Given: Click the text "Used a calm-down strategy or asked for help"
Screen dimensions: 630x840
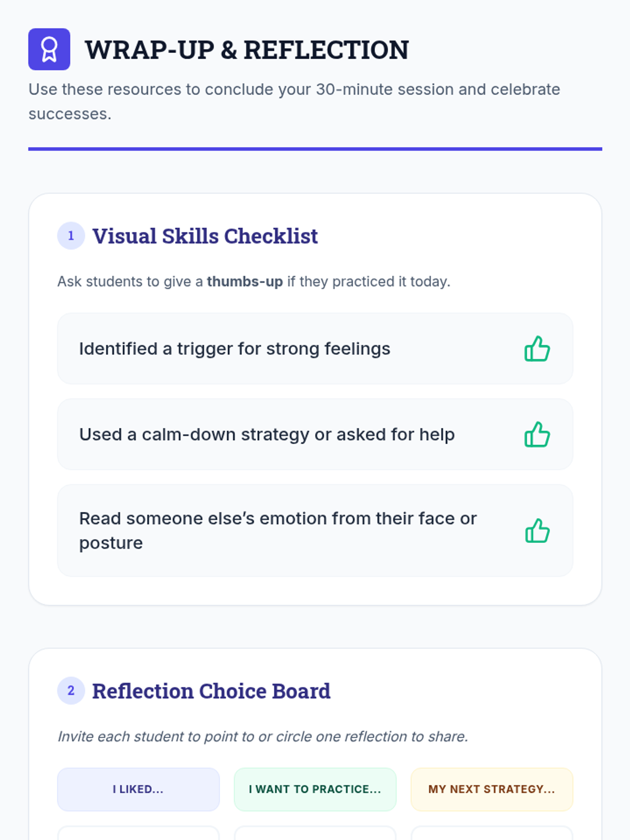Looking at the screenshot, I should click(x=267, y=435).
